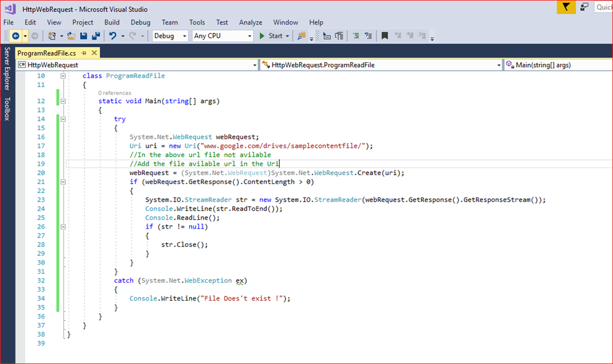Click the New Project toolbar icon

pyautogui.click(x=53, y=36)
